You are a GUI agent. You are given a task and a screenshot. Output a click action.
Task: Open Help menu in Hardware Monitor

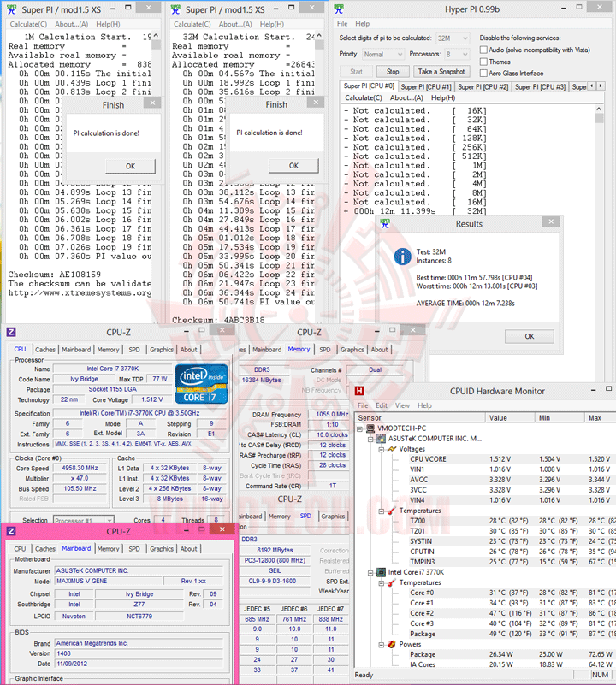(424, 405)
